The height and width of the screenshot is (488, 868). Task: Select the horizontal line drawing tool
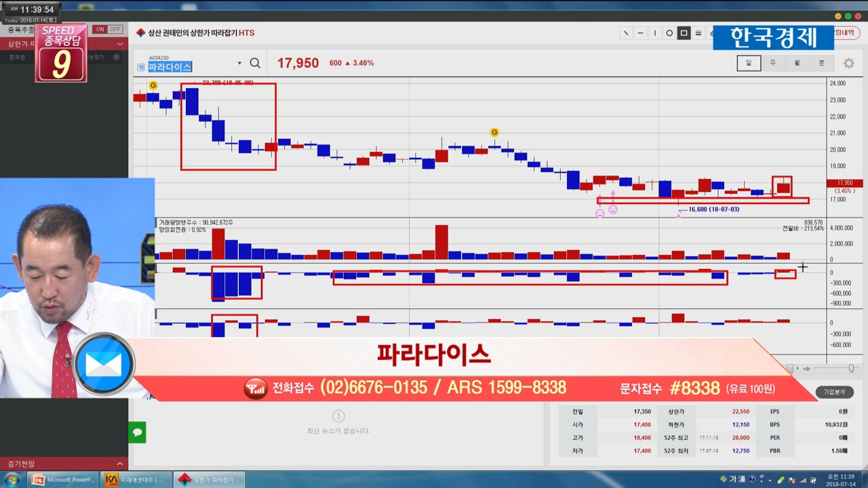[x=641, y=33]
